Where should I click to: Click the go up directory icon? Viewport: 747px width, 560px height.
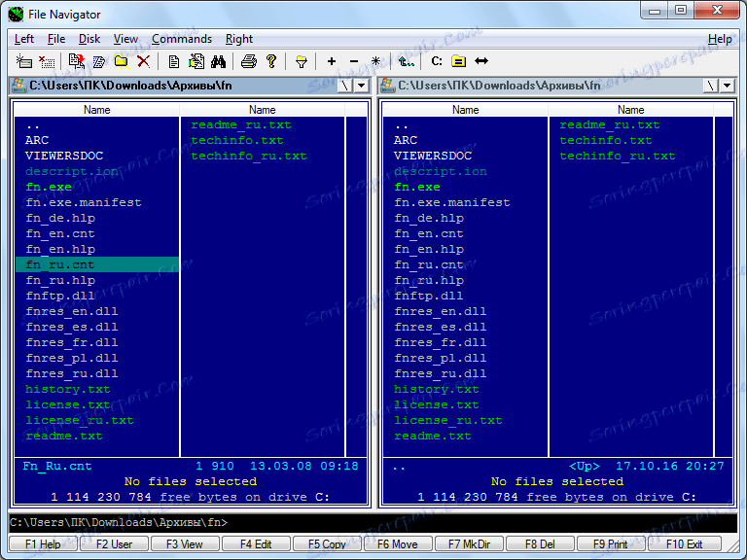tap(406, 61)
